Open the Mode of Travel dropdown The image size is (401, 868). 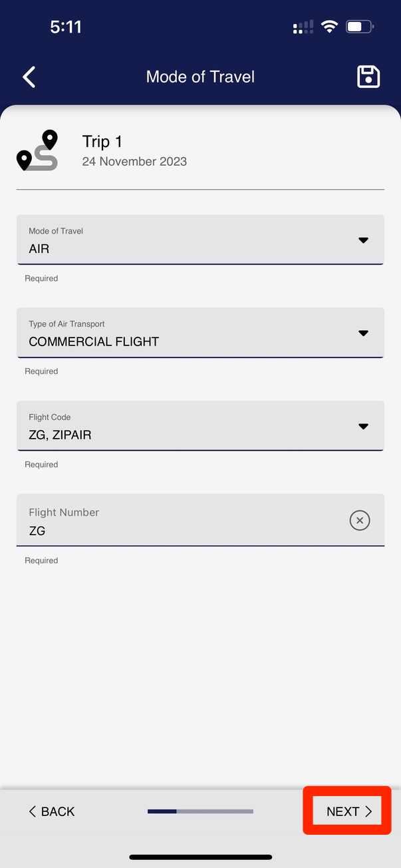[x=200, y=240]
